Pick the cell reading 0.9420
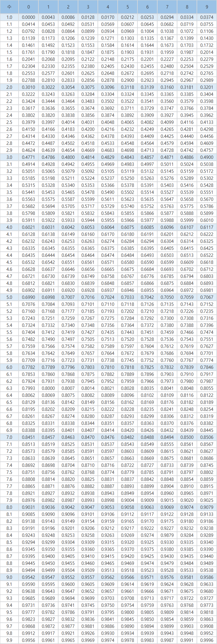Screen dimensions: 217x644 click(128, 556)
